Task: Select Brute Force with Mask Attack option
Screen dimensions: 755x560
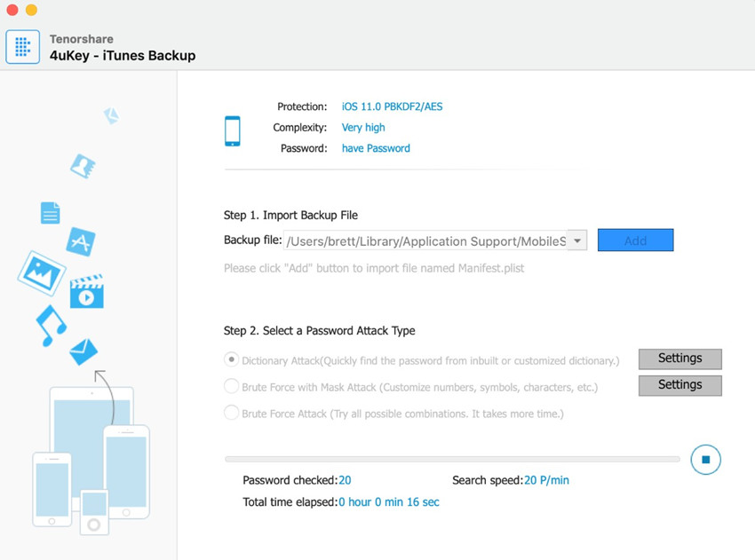Action: (232, 386)
